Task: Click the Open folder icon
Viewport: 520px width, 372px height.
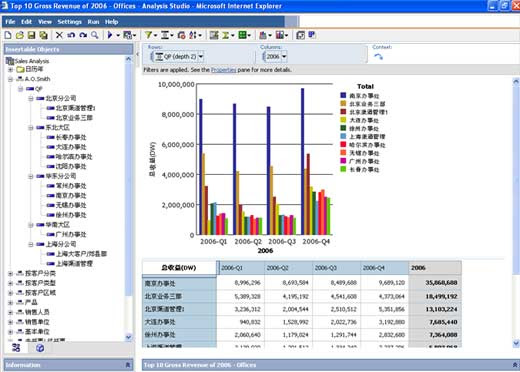Action: [x=20, y=35]
